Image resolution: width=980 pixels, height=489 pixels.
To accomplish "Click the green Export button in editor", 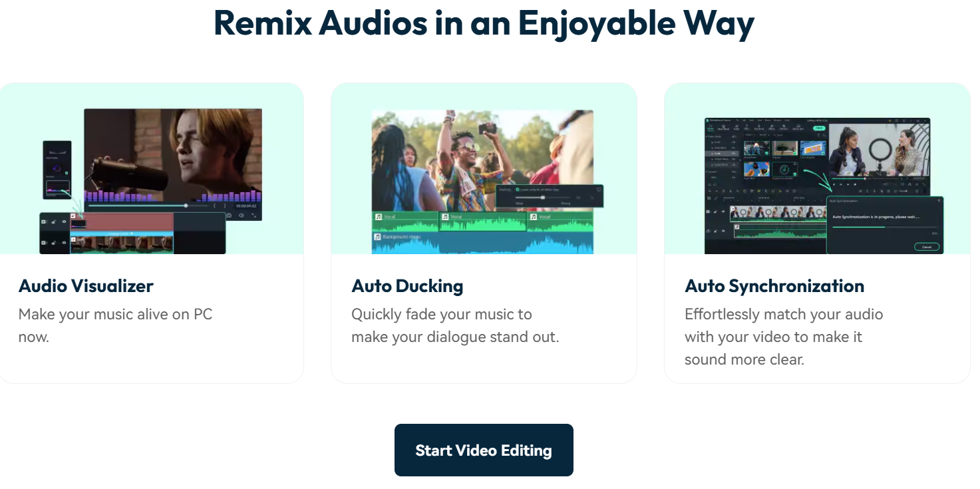I will pyautogui.click(x=819, y=128).
